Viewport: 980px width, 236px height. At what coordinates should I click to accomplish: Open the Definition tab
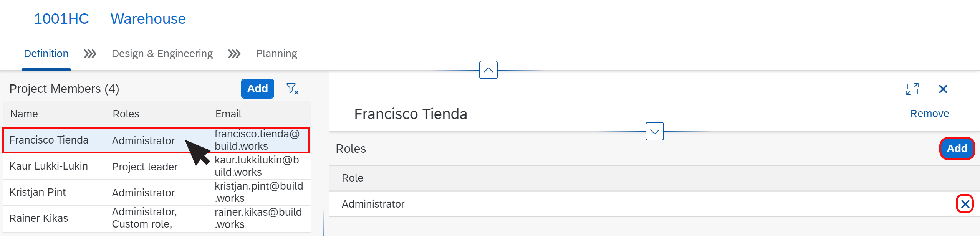point(46,54)
